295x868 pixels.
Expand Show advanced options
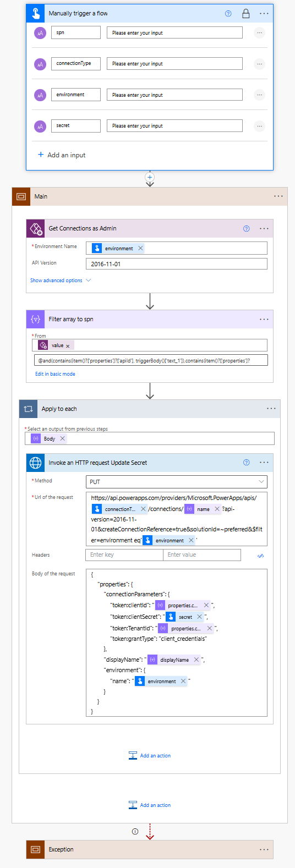tap(61, 281)
